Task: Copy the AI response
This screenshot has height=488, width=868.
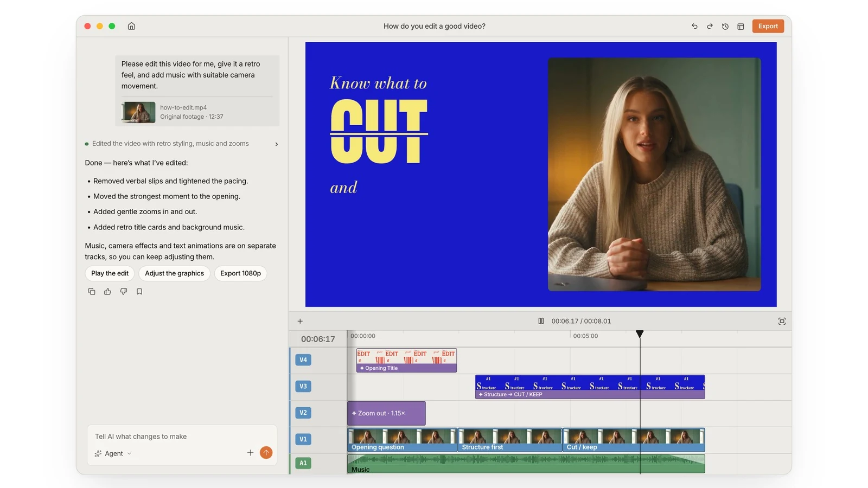Action: tap(92, 292)
